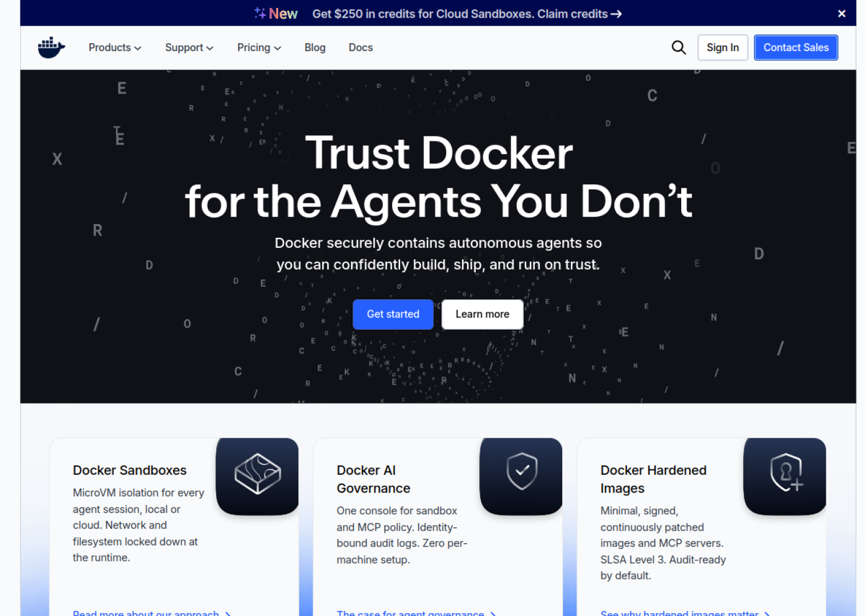
Task: Claim the $250 Cloud Sandboxes credits
Action: tap(467, 14)
